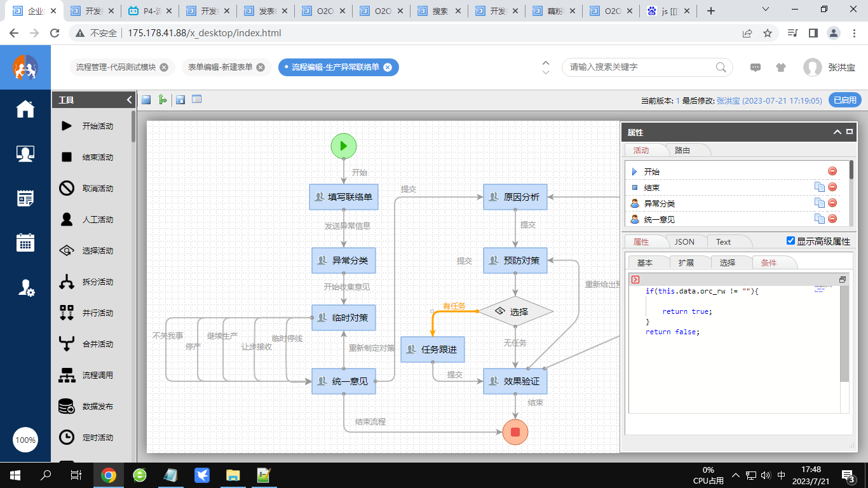This screenshot has height=488, width=868.
Task: Open the JSON tab in properties
Action: pyautogui.click(x=684, y=241)
